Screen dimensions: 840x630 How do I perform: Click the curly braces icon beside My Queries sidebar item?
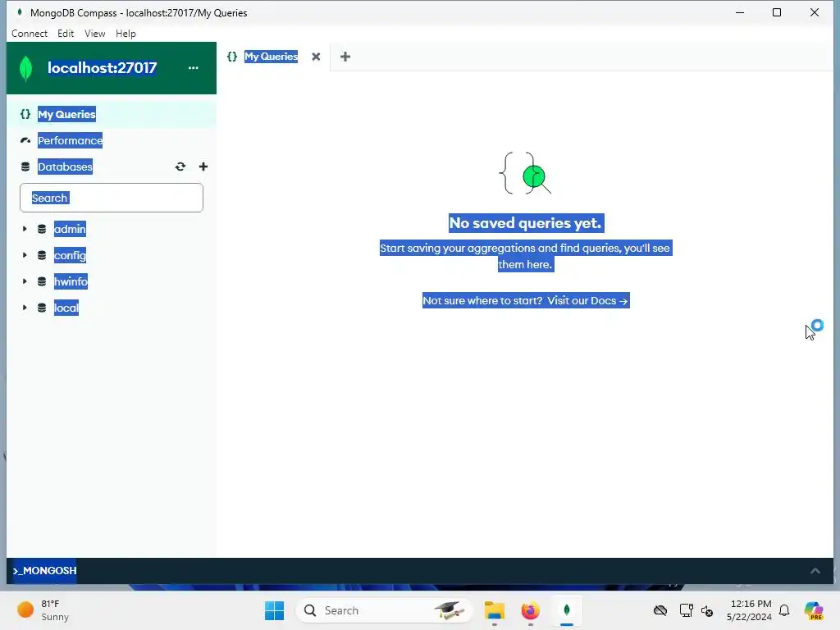25,114
